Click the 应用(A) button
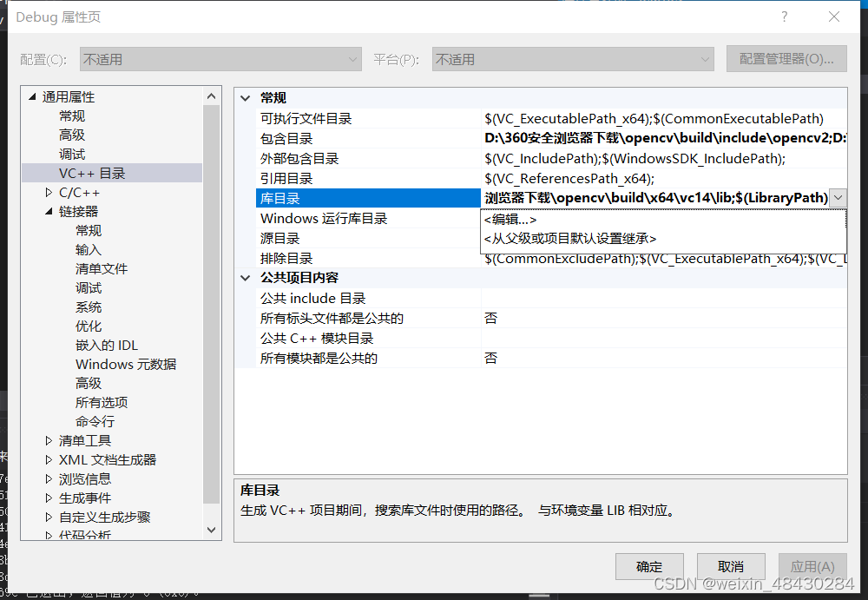Image resolution: width=868 pixels, height=600 pixels. 812,566
